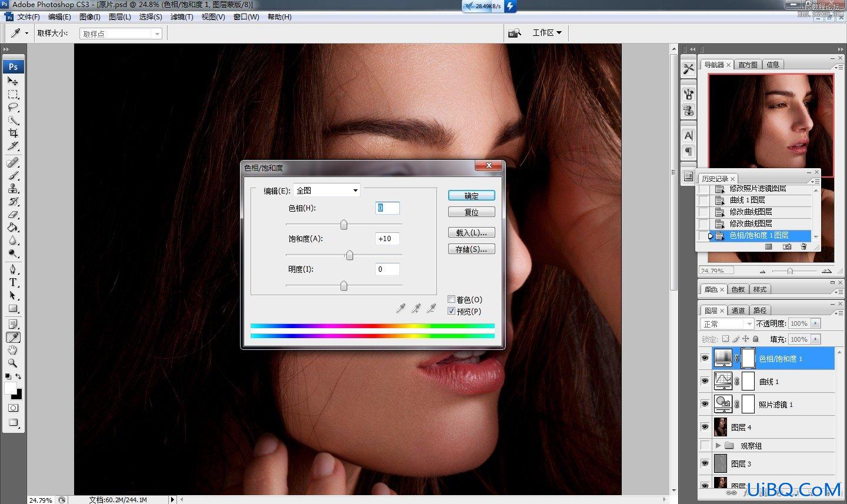Hide the 曲线 1 layer

click(x=705, y=381)
